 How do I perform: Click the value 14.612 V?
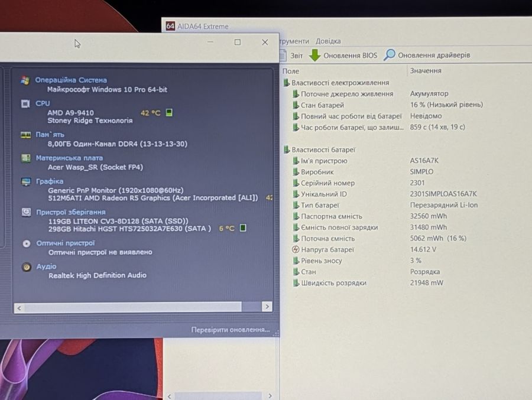423,249
